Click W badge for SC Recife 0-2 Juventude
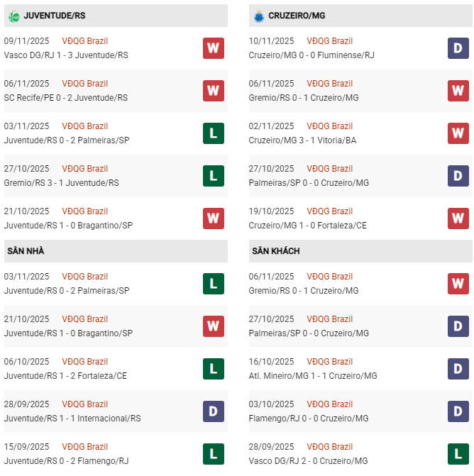Screen dimensions: 474x476 point(213,91)
